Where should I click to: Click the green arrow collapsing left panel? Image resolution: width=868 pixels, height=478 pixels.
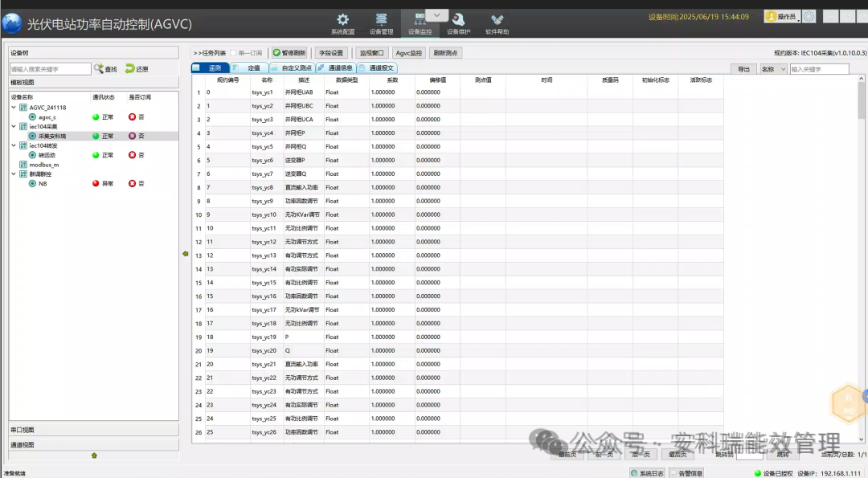[186, 254]
